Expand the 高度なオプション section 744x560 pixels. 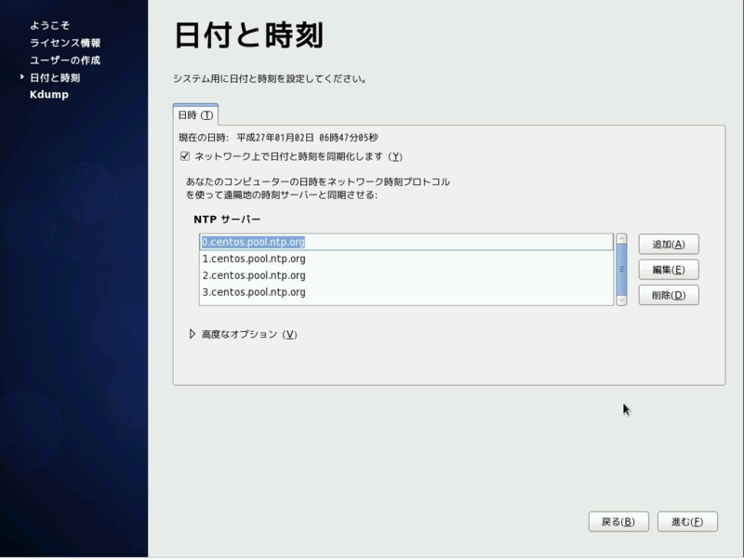pos(193,334)
